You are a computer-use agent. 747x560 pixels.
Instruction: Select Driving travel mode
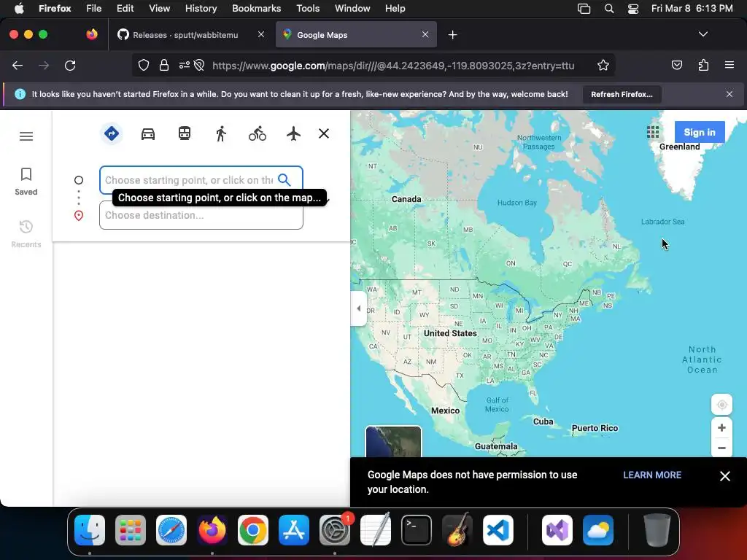[x=148, y=134]
